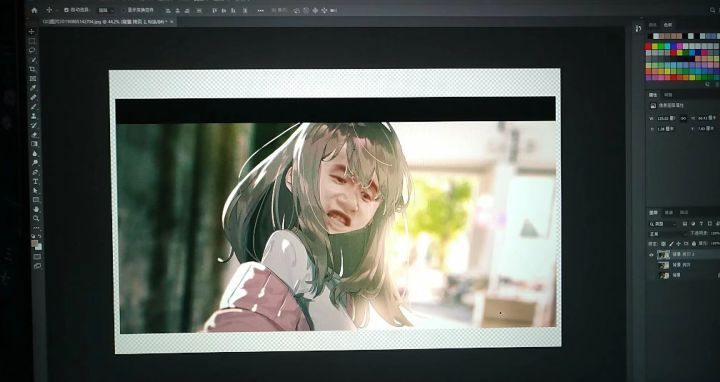Pick the yellow swatch next to red
The width and height of the screenshot is (720, 382).
654,46
